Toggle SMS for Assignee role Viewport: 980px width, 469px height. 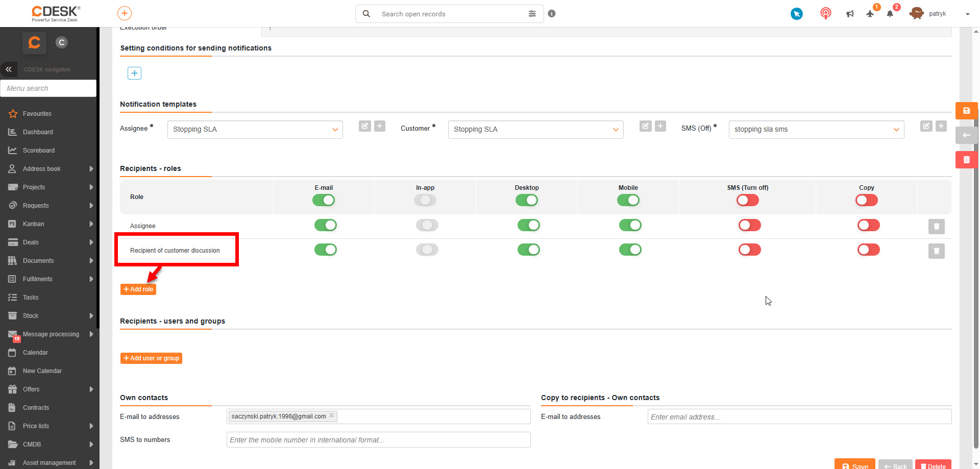(x=750, y=225)
